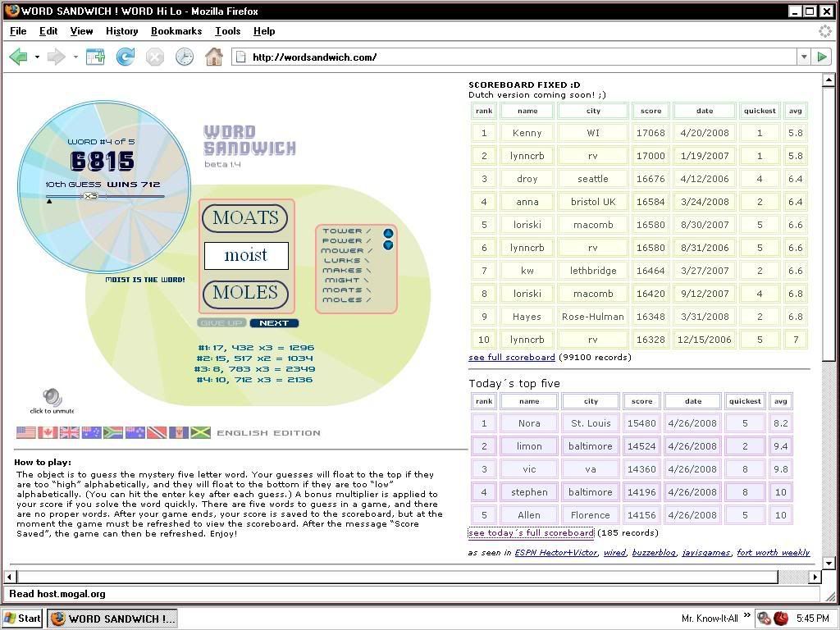Open the back button history dropdown arrow
Viewport: 840px width, 630px height.
(x=37, y=57)
